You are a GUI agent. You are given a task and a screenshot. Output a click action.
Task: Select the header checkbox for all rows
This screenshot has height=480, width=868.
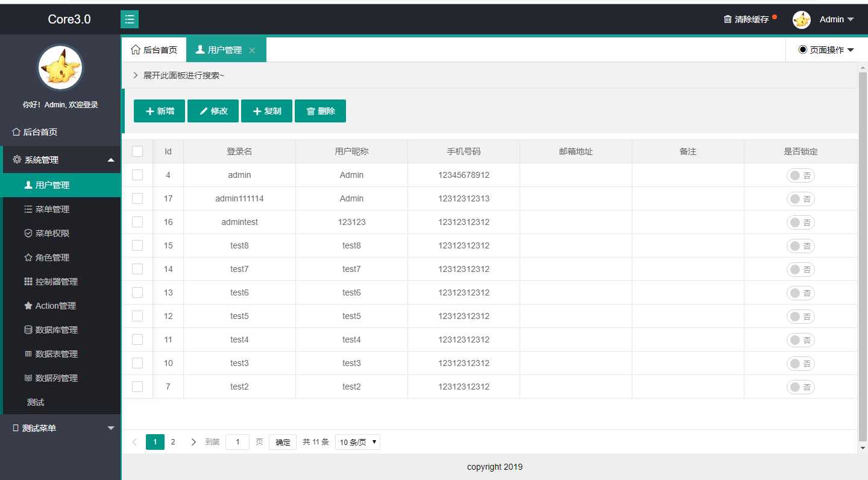(x=137, y=151)
